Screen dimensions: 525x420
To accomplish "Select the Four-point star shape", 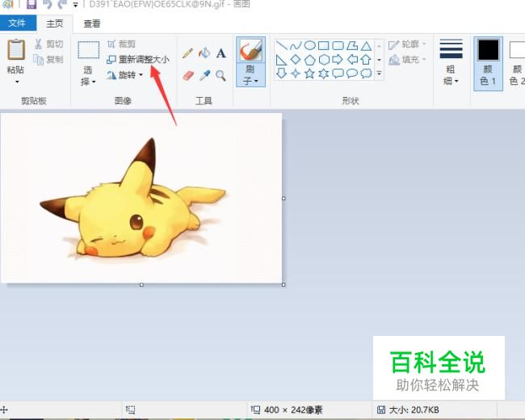I will point(296,73).
